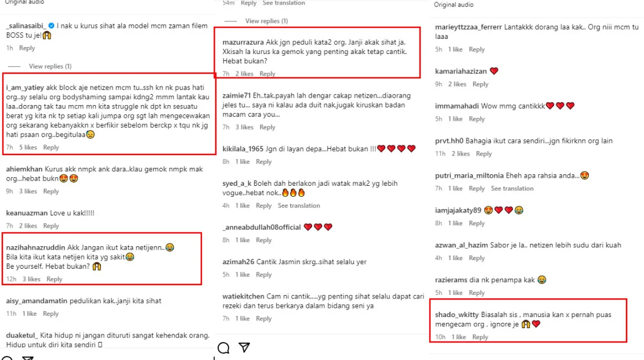
Task: Click the paper plane share icon
Action: [244, 348]
